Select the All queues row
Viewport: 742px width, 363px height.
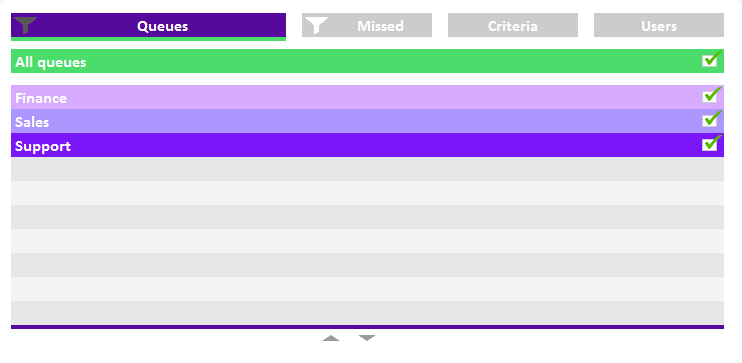pos(367,61)
